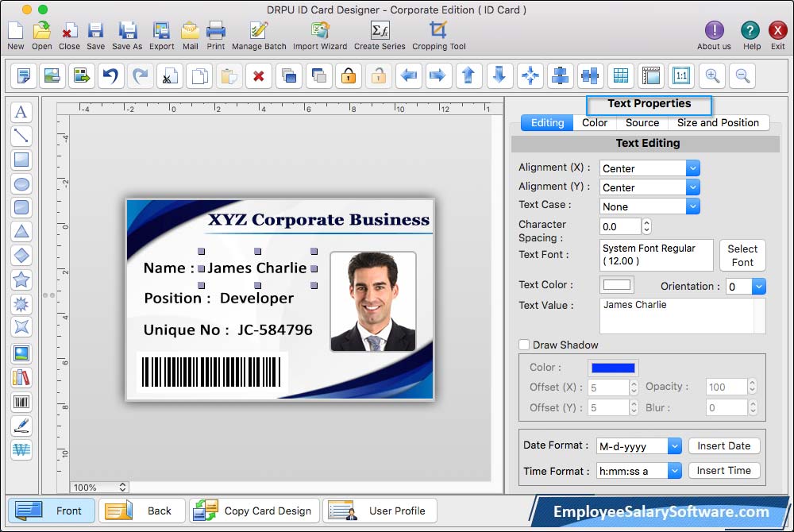
Task: Show the Front side of card
Action: (52, 511)
